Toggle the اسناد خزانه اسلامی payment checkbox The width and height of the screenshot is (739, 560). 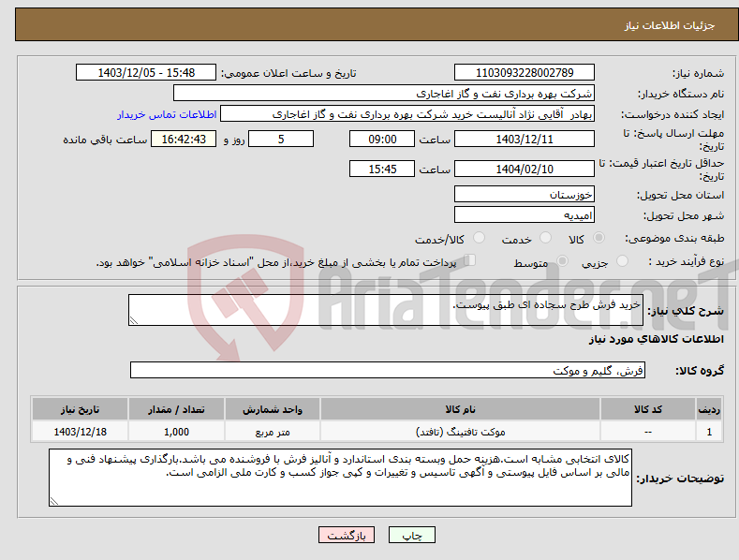tap(470, 260)
